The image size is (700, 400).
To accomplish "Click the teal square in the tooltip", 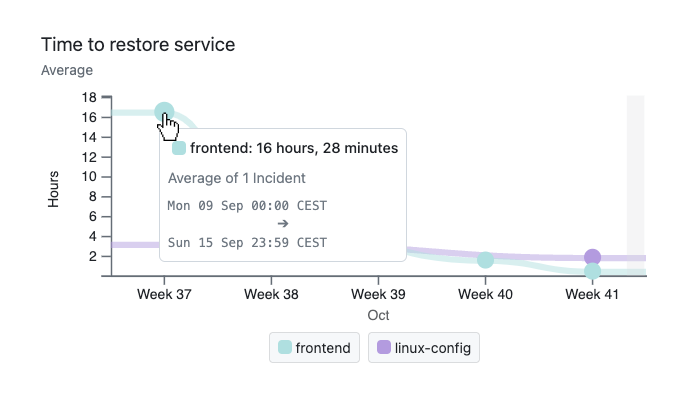I will coord(179,148).
